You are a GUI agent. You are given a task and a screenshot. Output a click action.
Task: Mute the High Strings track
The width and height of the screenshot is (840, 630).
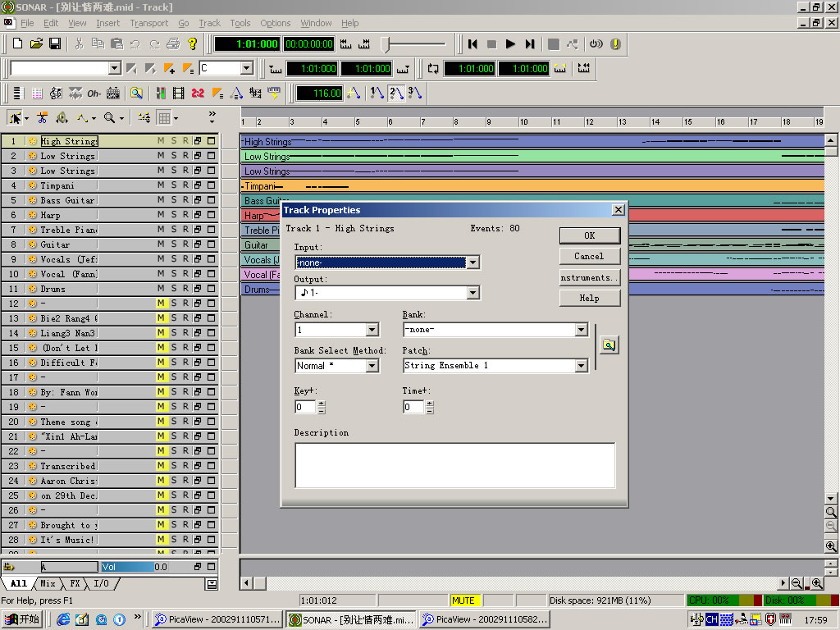(161, 140)
